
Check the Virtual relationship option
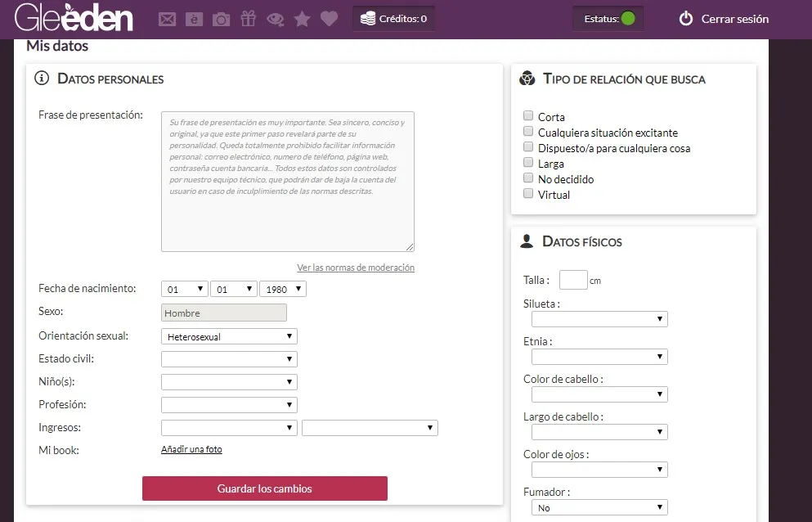528,193
